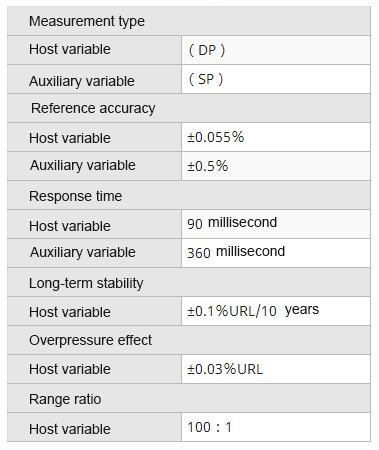Select the 360 millisecond value cell

pyautogui.click(x=276, y=253)
